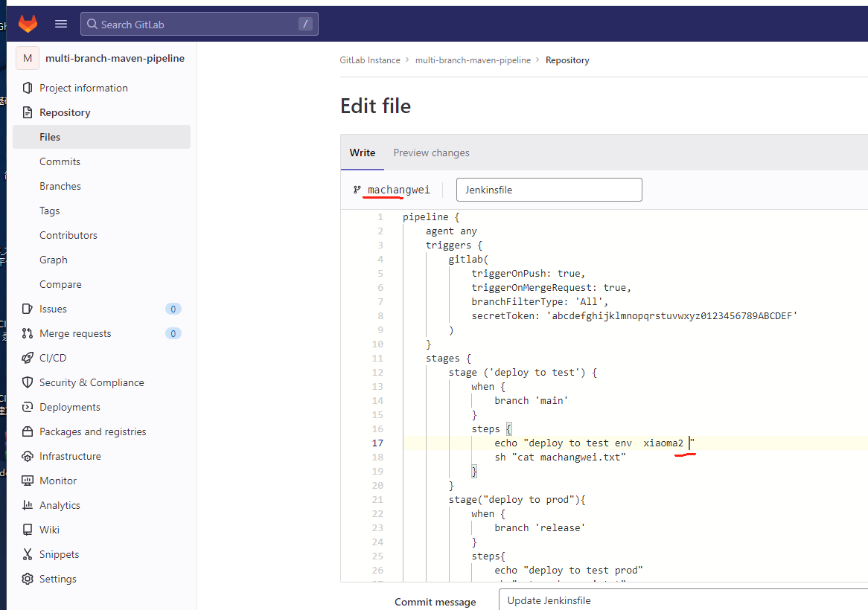Click the Project information icon

click(x=27, y=88)
